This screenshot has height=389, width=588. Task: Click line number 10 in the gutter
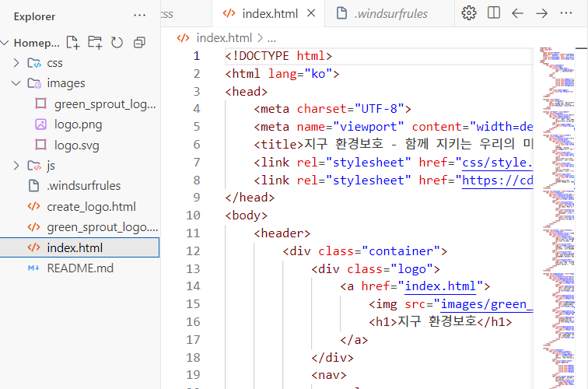tap(193, 216)
